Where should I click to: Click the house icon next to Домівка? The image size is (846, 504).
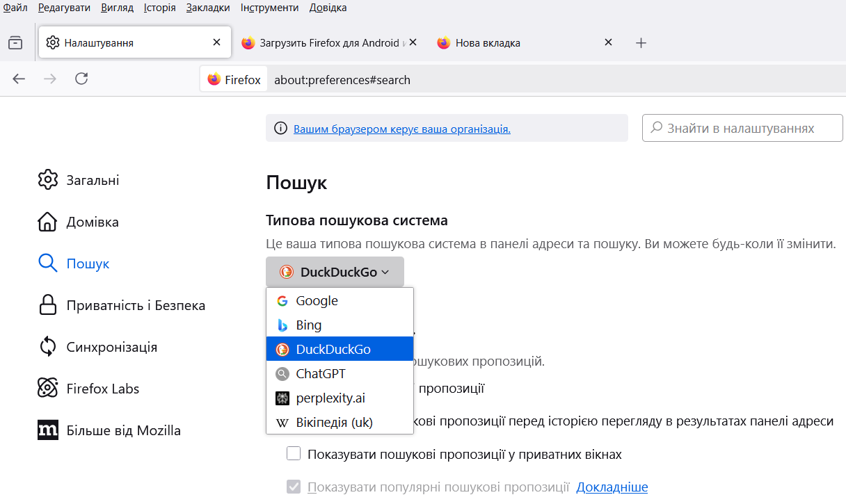[x=47, y=222]
